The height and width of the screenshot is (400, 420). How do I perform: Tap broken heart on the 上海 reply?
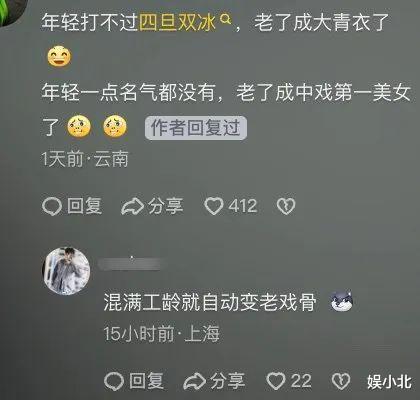(x=341, y=381)
